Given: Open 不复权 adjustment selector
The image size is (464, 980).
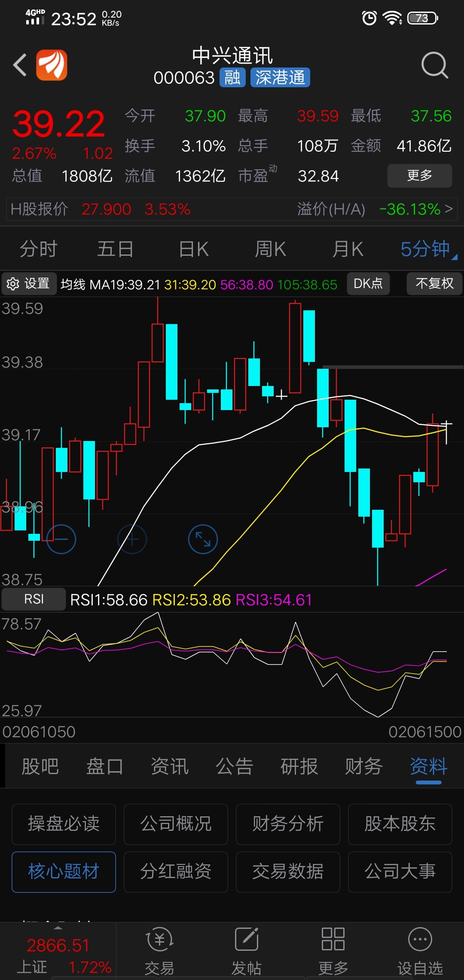Looking at the screenshot, I should point(434,284).
